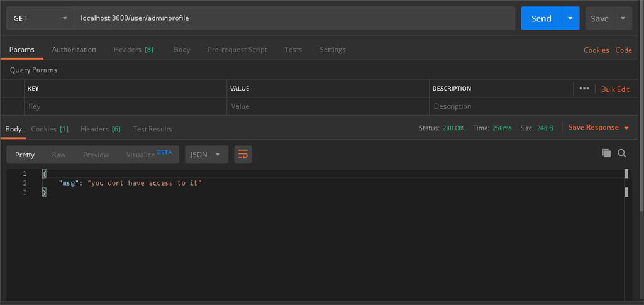644x305 pixels.
Task: Click the Send button
Action: tap(540, 18)
